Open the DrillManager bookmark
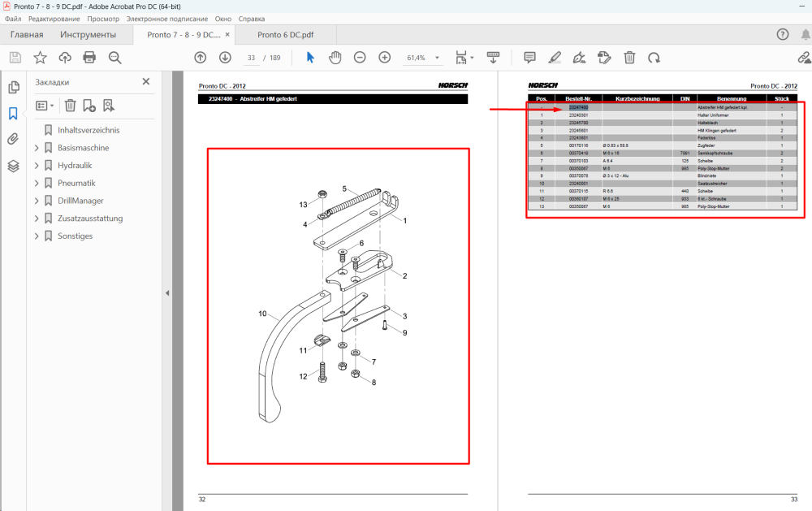 (80, 201)
